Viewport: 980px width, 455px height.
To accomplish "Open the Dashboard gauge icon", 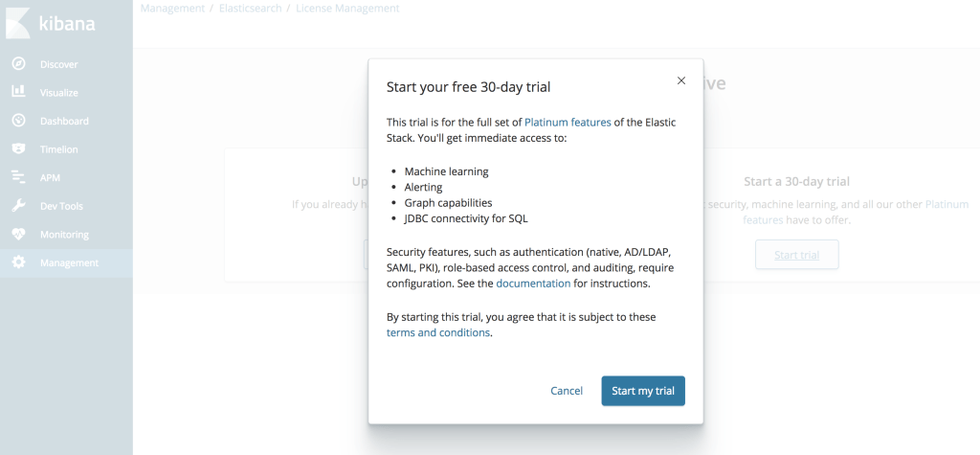I will (x=18, y=121).
